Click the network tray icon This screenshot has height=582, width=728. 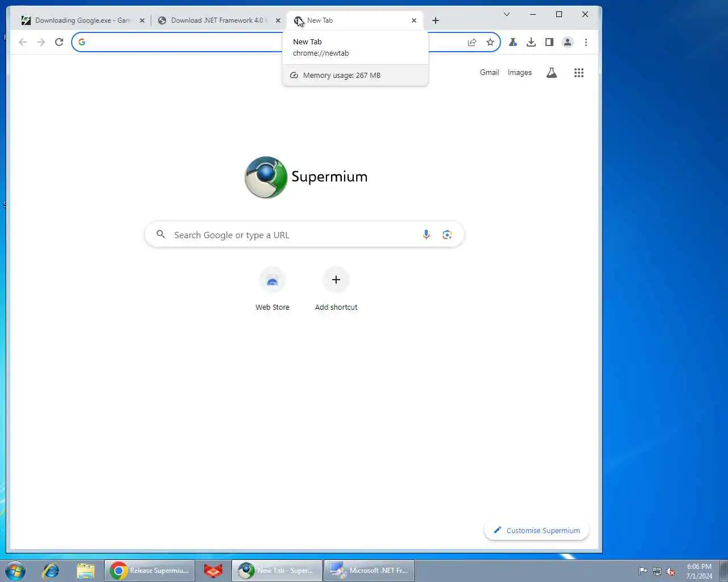(657, 571)
